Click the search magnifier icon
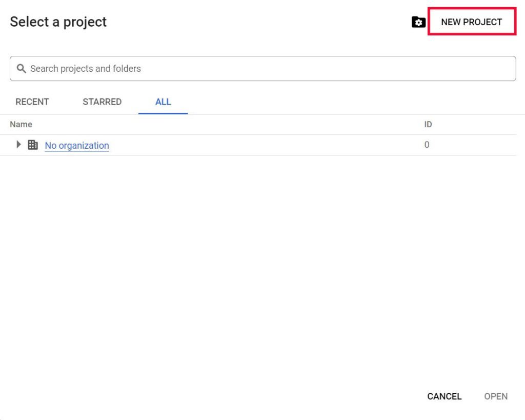 point(21,68)
